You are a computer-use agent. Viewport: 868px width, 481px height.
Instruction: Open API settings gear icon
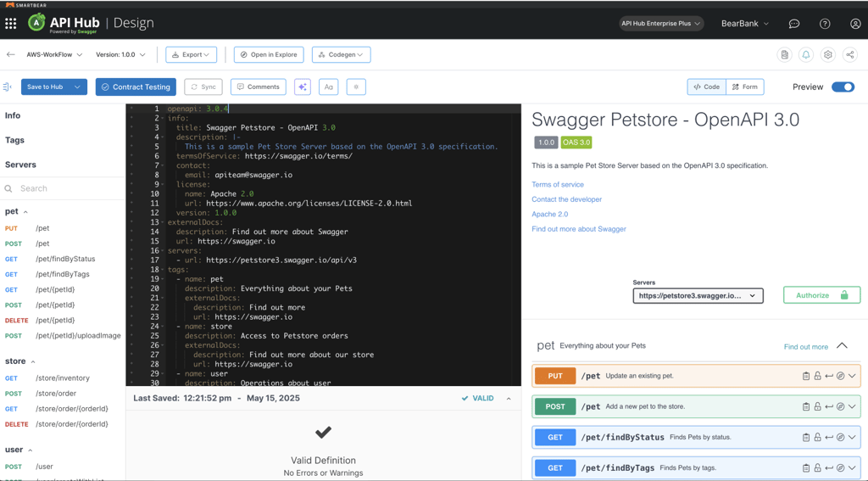[x=827, y=55]
